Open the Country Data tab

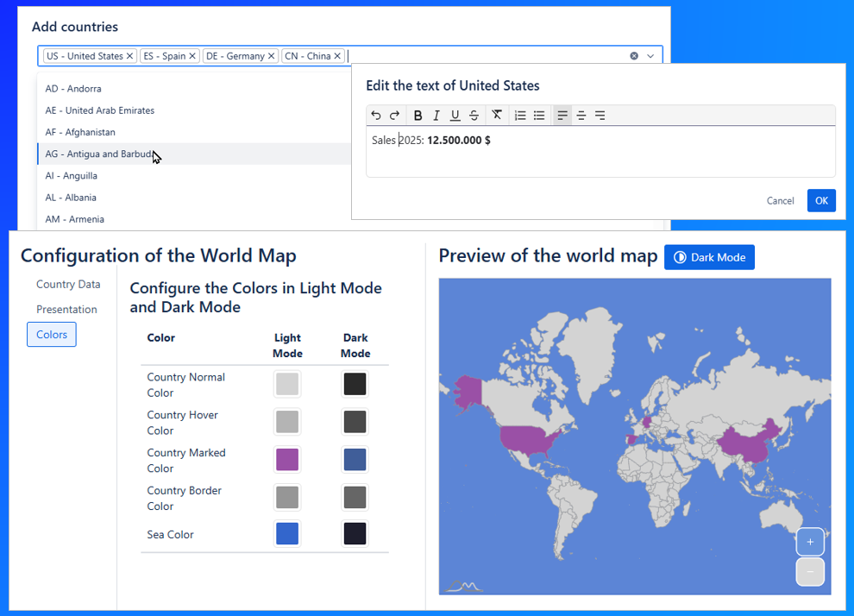click(x=68, y=285)
